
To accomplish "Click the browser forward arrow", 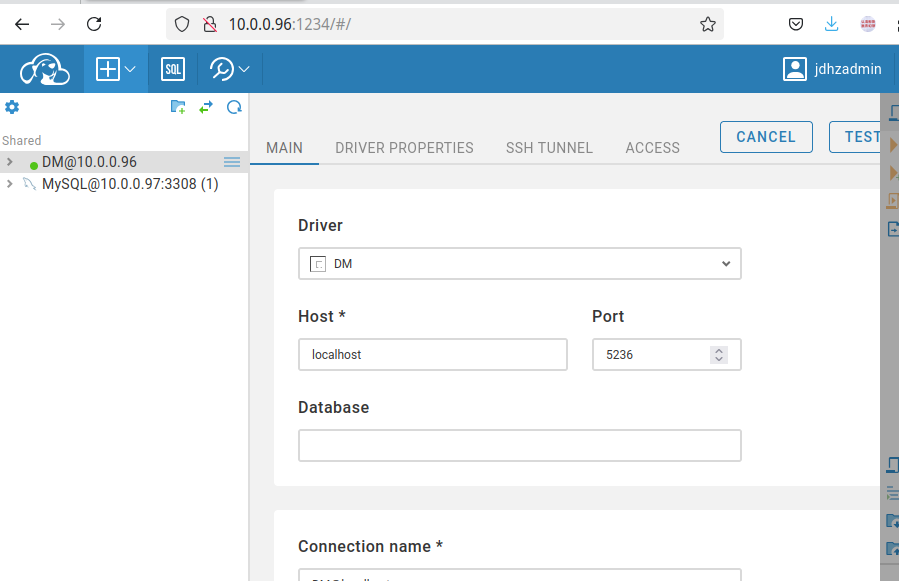I will tap(58, 24).
